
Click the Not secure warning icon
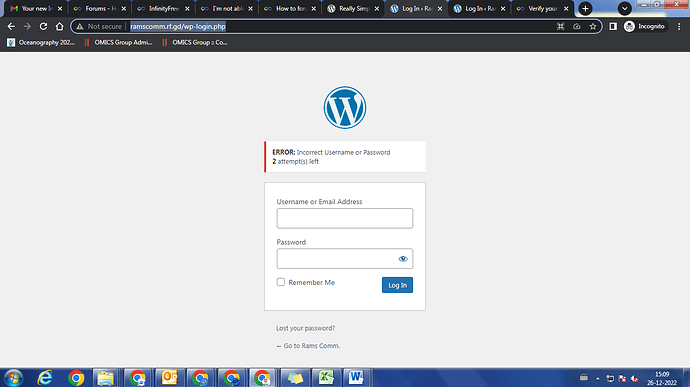[x=80, y=26]
